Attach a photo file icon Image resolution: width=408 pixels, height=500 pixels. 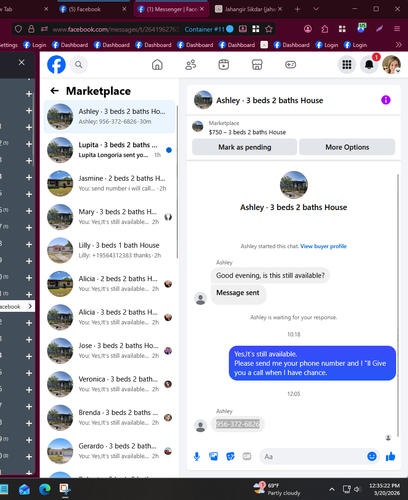tap(213, 456)
